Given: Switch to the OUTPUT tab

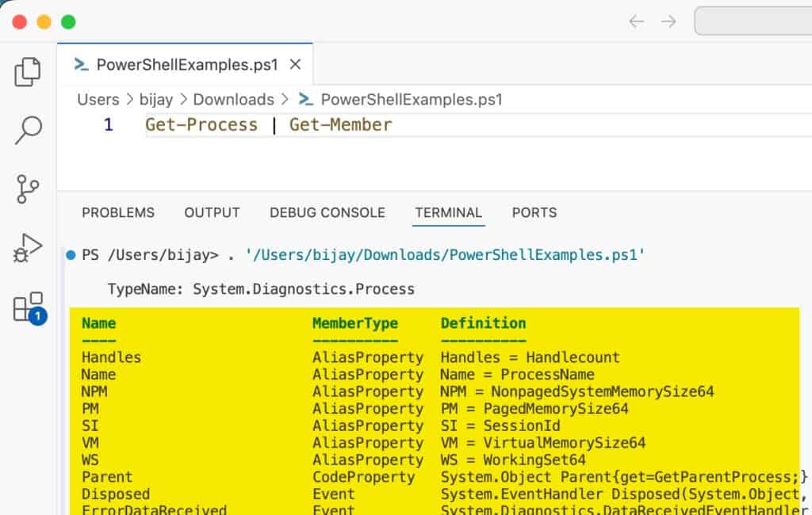Looking at the screenshot, I should pyautogui.click(x=212, y=212).
